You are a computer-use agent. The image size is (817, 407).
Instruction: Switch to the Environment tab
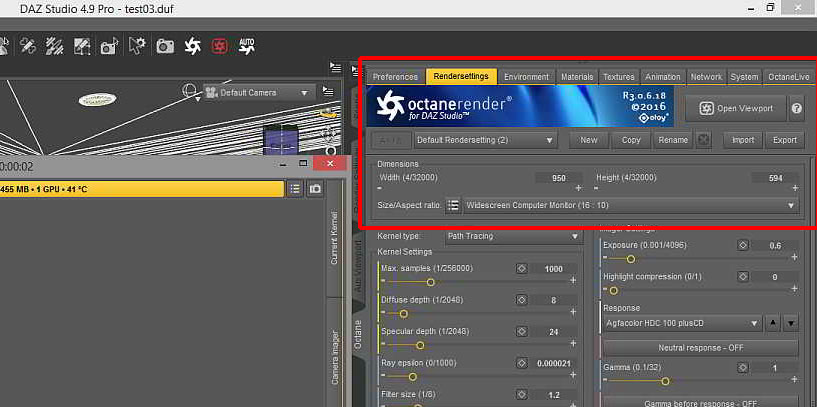pyautogui.click(x=526, y=77)
